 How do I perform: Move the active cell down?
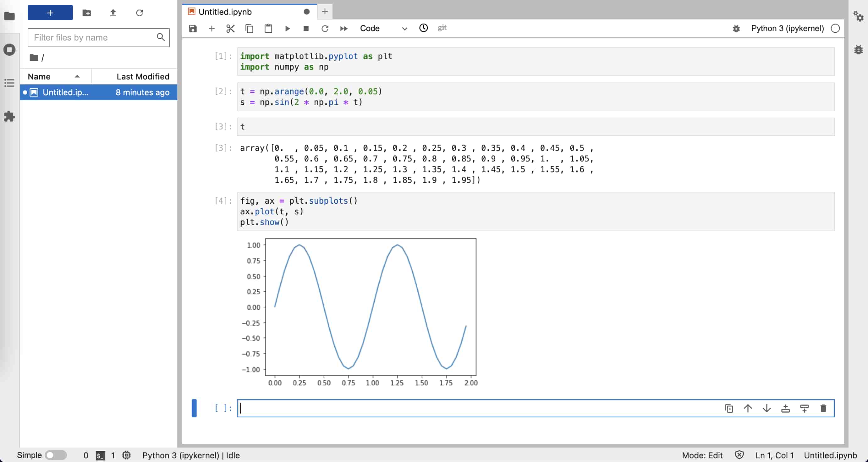point(766,409)
